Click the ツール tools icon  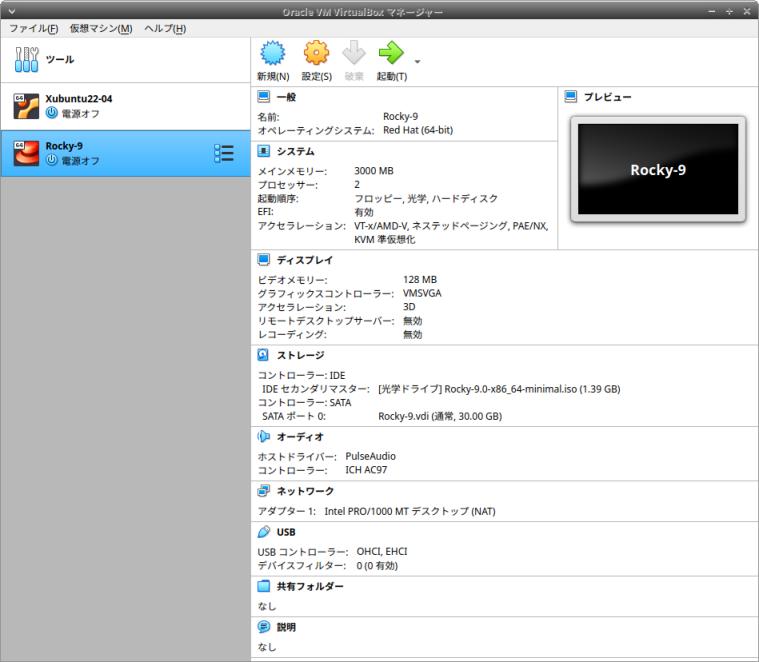(x=26, y=60)
